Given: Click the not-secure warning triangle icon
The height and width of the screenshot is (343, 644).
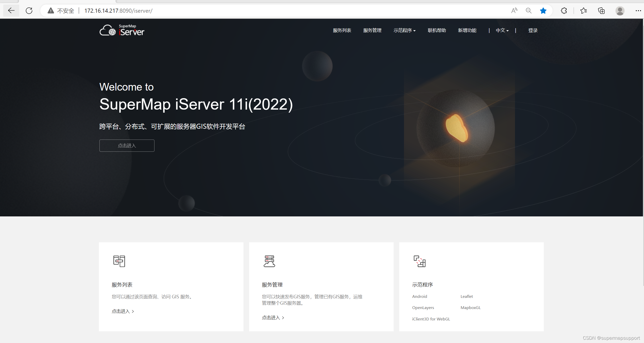Looking at the screenshot, I should 51,11.
